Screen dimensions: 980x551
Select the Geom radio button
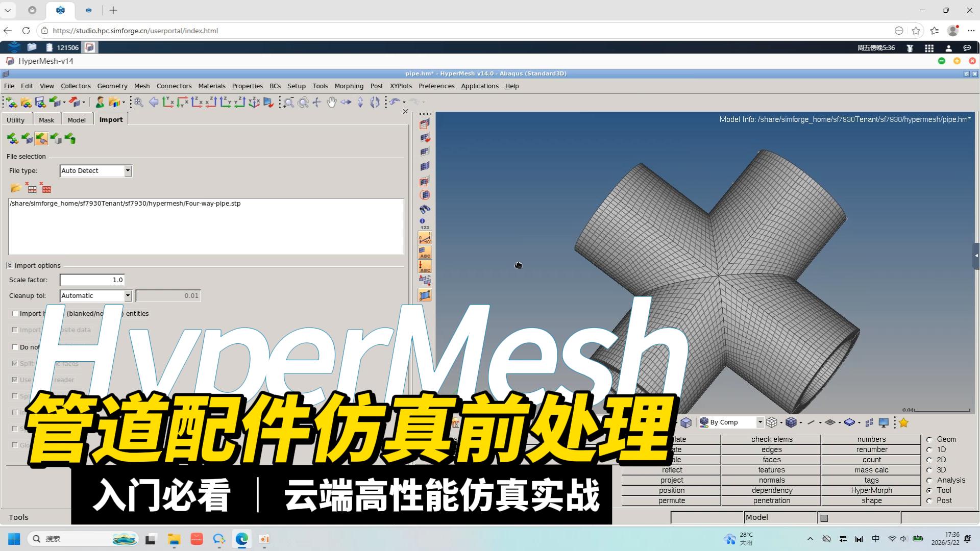[x=929, y=439]
